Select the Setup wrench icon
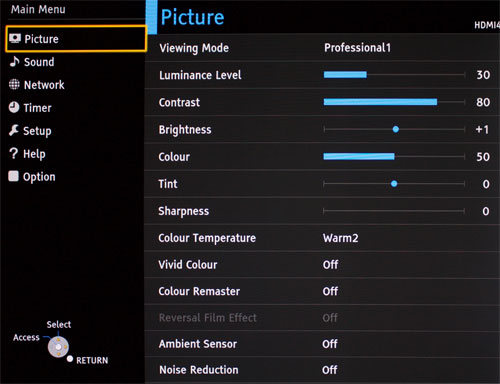 coord(14,130)
